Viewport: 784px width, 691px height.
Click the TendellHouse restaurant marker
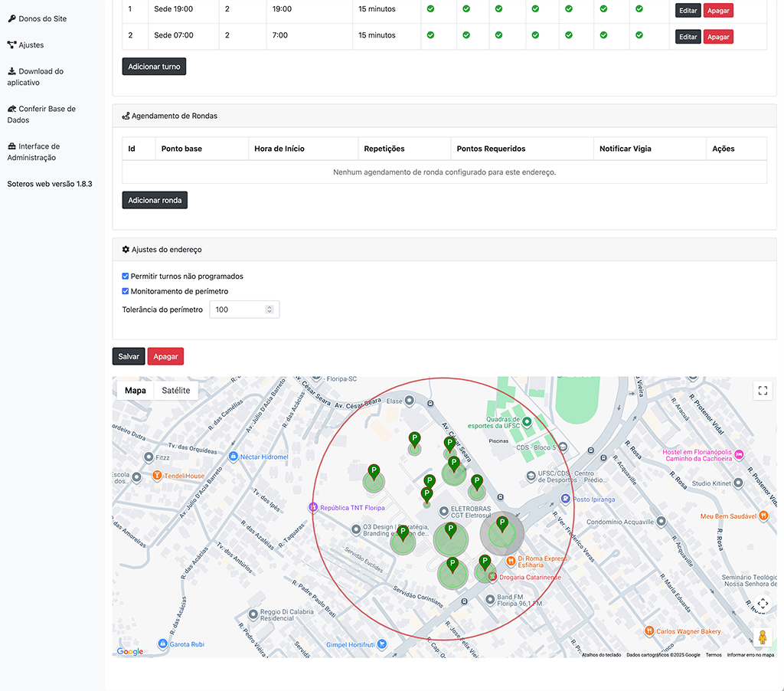[x=157, y=476]
